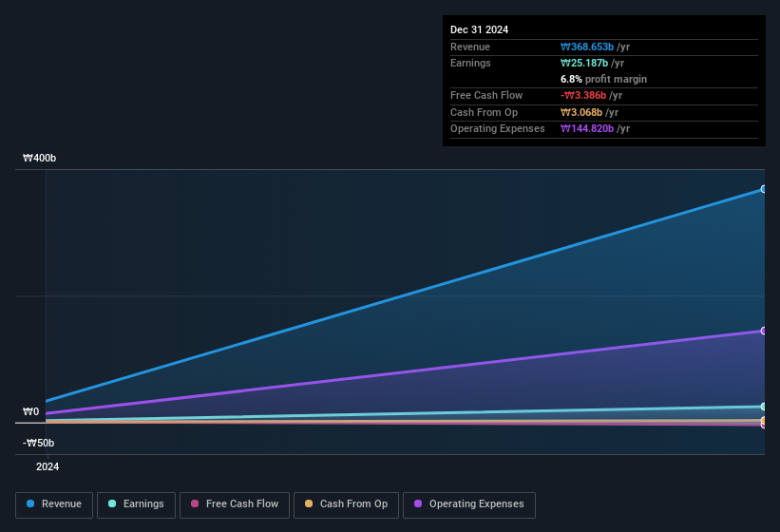Toggle the Revenue series in the legend
Image resolution: width=780 pixels, height=532 pixels.
coord(54,504)
